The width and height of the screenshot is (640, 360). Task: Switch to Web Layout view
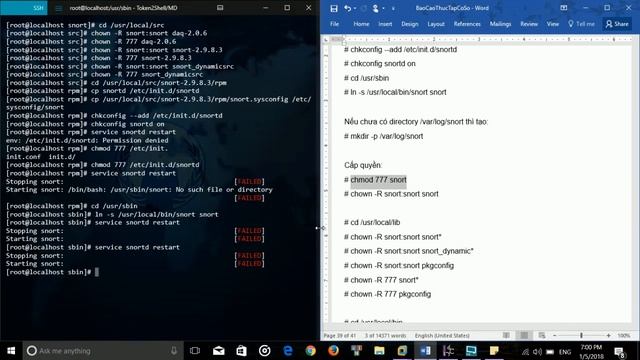point(542,336)
